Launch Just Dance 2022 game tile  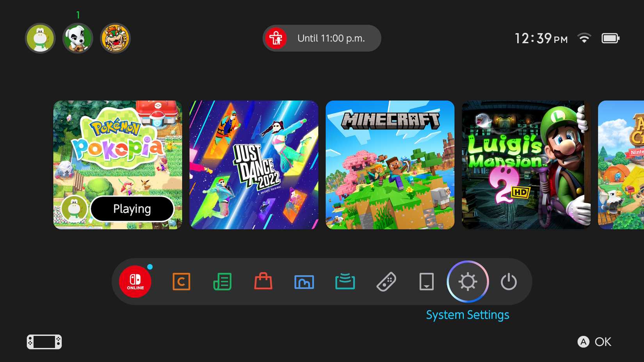254,165
